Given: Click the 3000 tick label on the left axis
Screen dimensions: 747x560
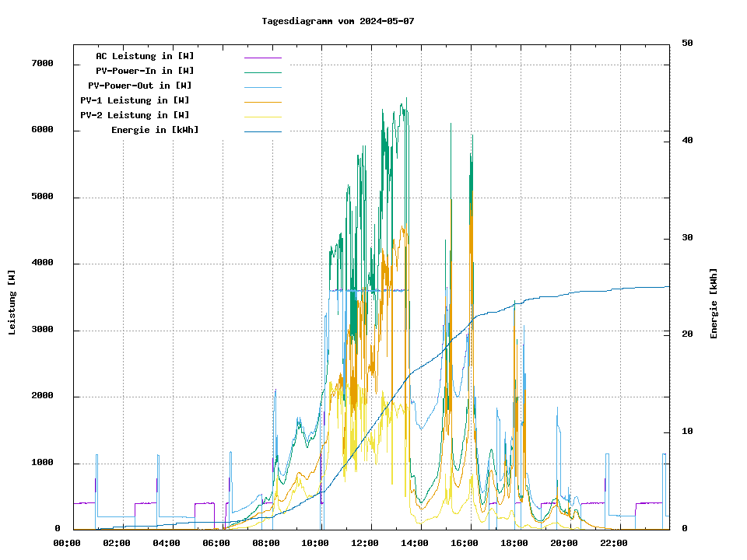Looking at the screenshot, I should tap(42, 330).
